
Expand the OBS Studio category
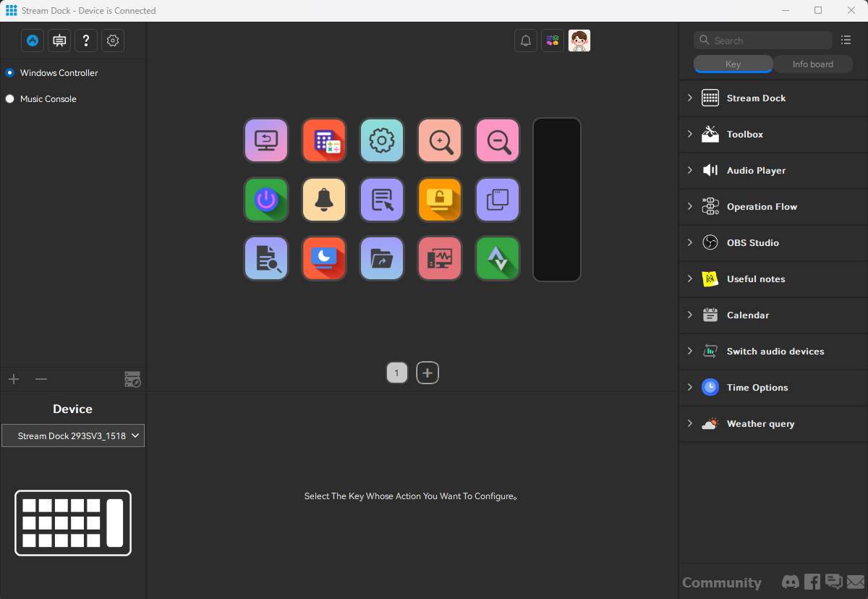752,243
